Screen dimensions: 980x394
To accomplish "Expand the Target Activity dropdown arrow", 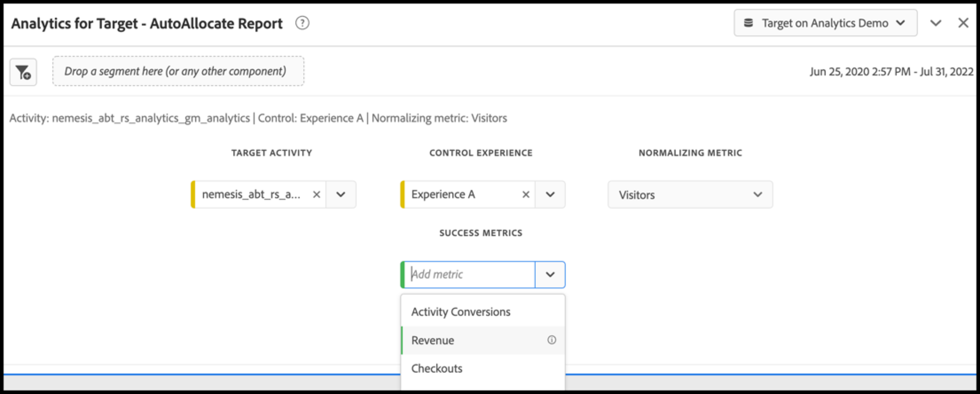I will (341, 195).
